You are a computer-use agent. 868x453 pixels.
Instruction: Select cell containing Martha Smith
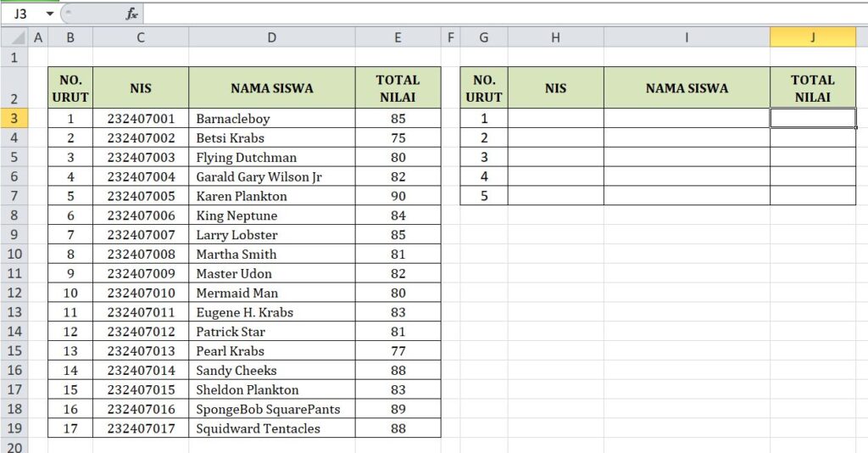tap(272, 254)
